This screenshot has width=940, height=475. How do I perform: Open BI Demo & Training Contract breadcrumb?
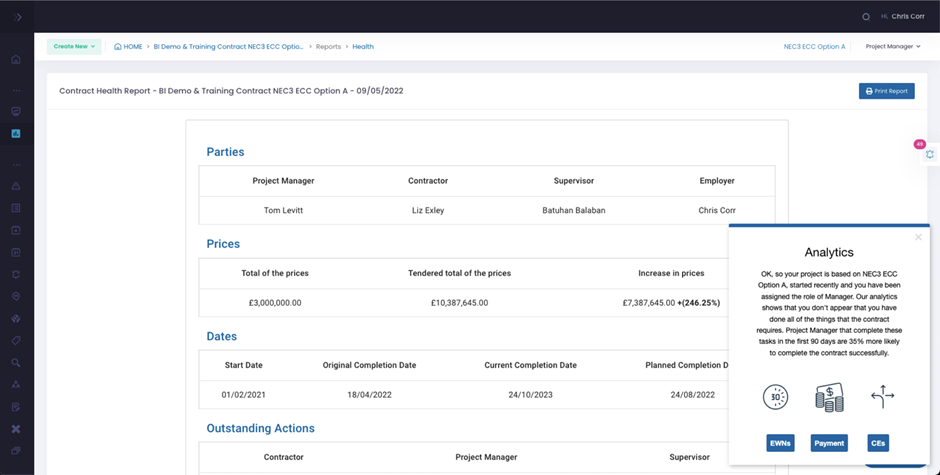tap(228, 46)
